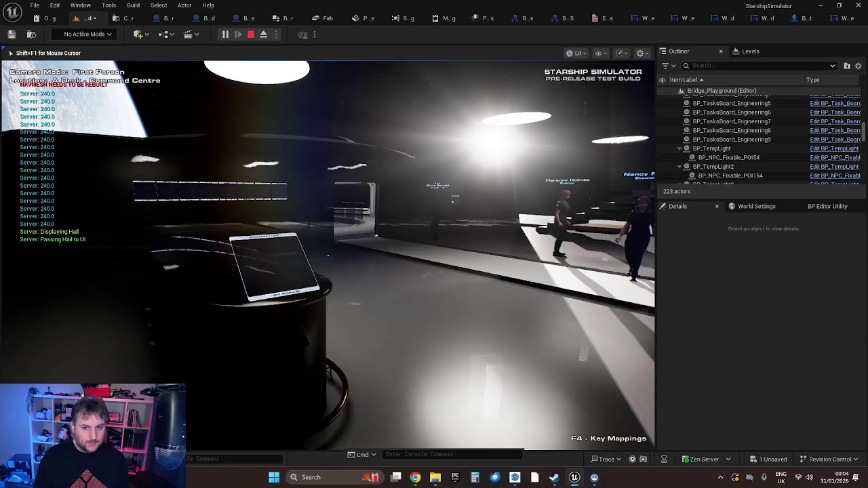
Task: Click the console command input field
Action: point(452,454)
